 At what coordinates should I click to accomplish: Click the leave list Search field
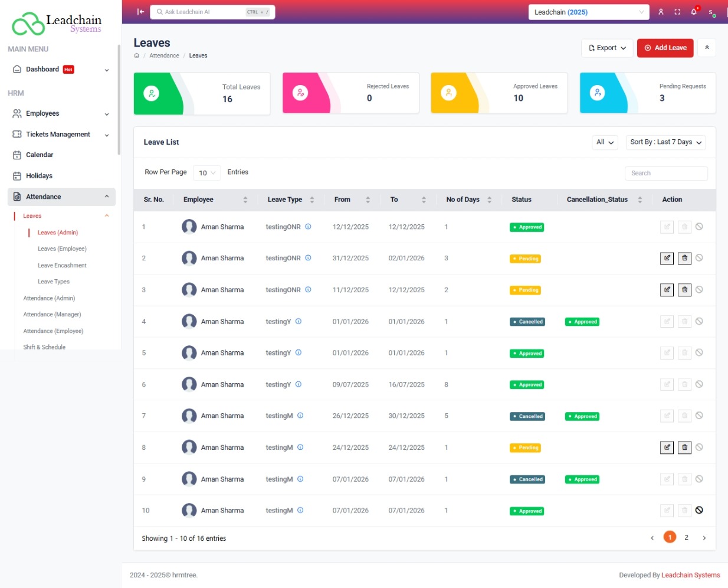pos(665,174)
